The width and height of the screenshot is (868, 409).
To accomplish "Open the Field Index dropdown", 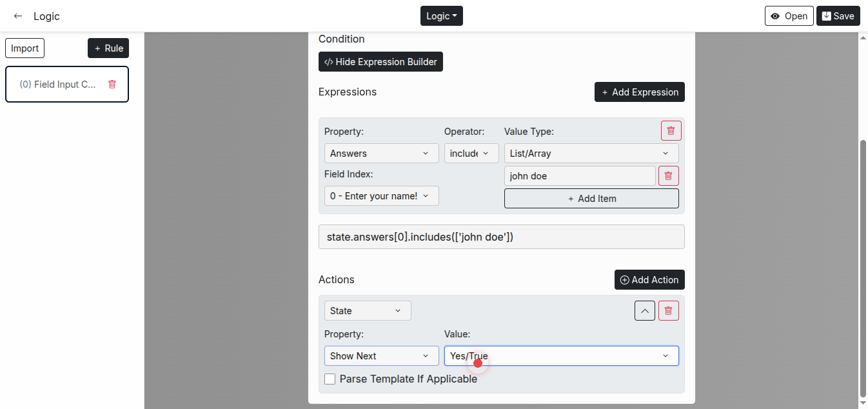I will click(x=381, y=196).
